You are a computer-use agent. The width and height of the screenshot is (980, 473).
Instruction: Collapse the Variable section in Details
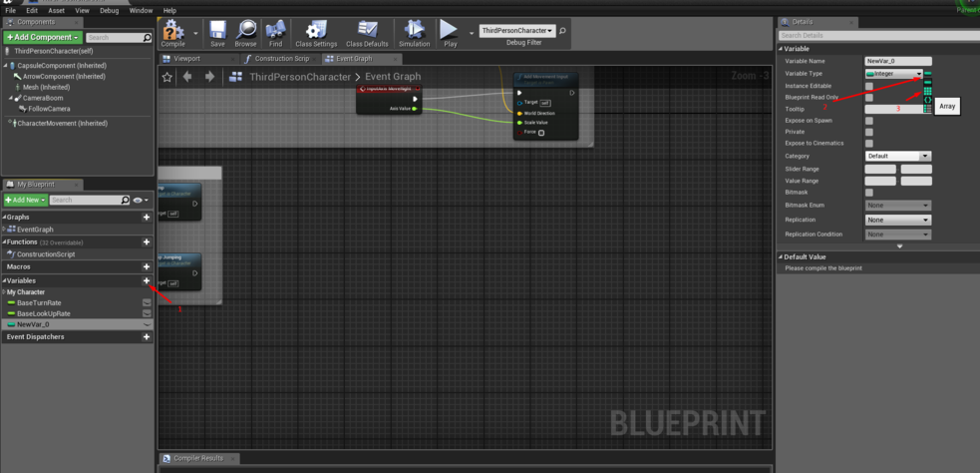click(782, 49)
